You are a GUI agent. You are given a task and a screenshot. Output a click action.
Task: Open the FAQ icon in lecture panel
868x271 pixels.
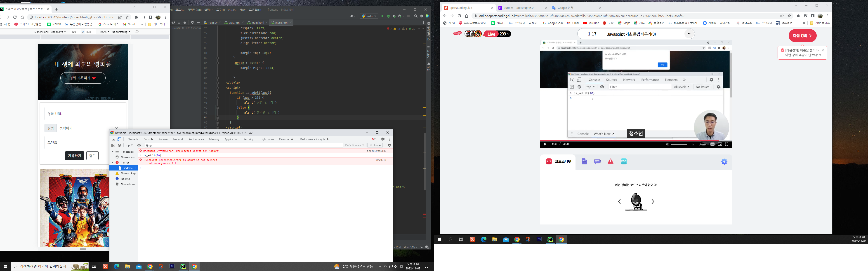(624, 162)
